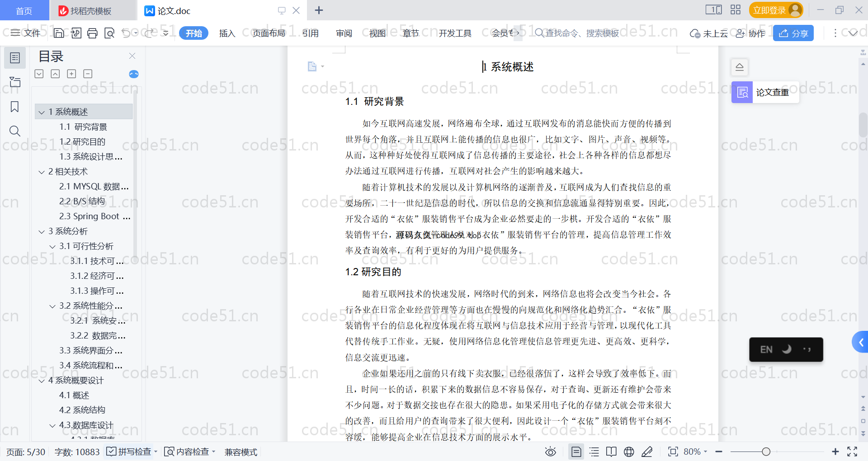
Task: Collapse the 1 系统概述 outline section
Action: point(42,112)
